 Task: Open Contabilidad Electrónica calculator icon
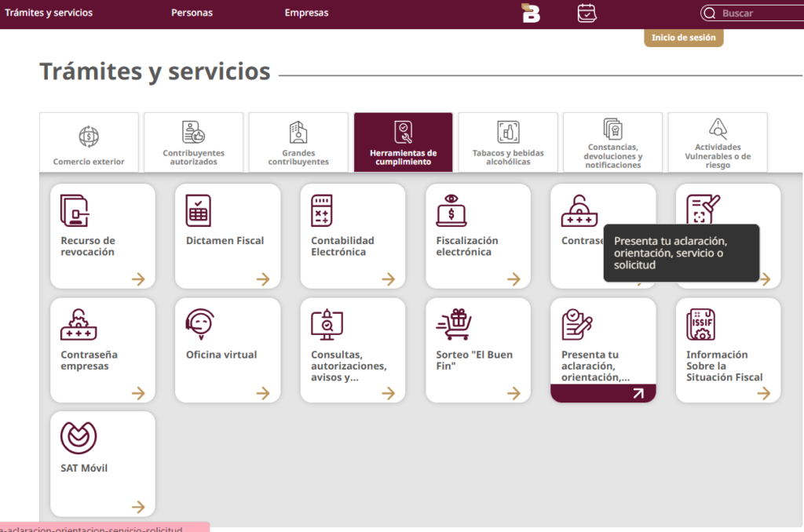(x=321, y=210)
